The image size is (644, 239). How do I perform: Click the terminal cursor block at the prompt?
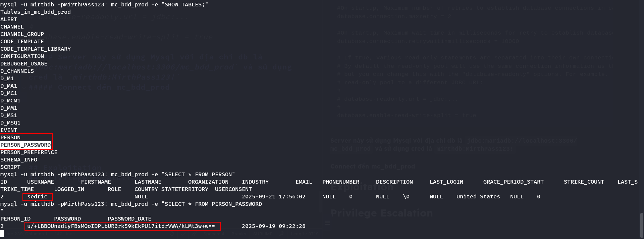click(2, 234)
